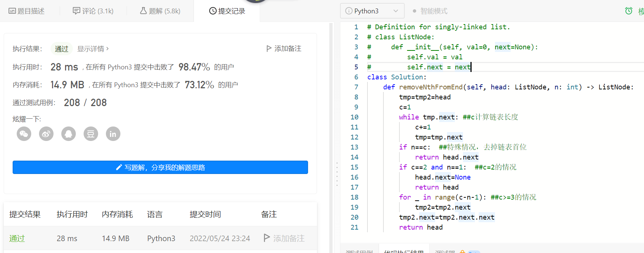The width and height of the screenshot is (644, 253).
Task: Share result to Weibo
Action: point(46,134)
